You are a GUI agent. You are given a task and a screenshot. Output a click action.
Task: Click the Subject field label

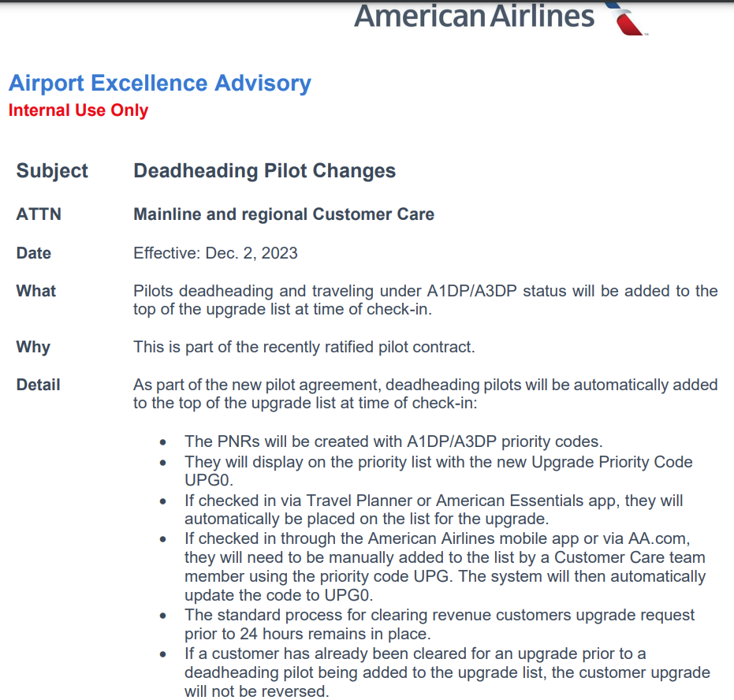coord(52,171)
